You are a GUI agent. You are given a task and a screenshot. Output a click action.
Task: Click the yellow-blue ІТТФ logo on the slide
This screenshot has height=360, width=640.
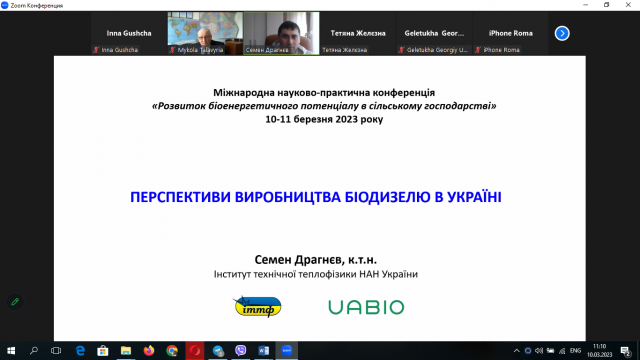257,307
